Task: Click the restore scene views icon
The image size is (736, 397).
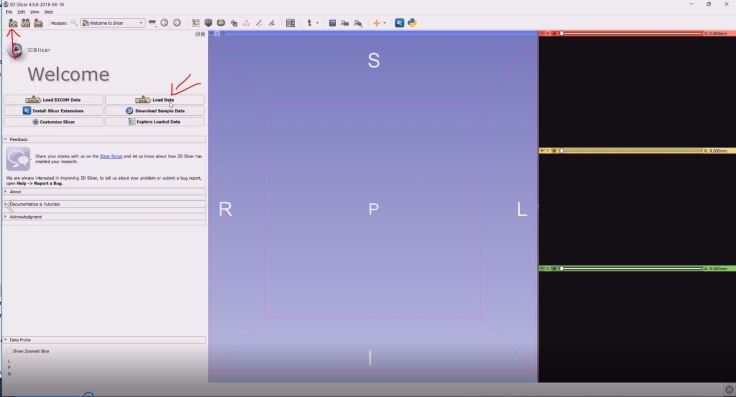Action: click(358, 23)
